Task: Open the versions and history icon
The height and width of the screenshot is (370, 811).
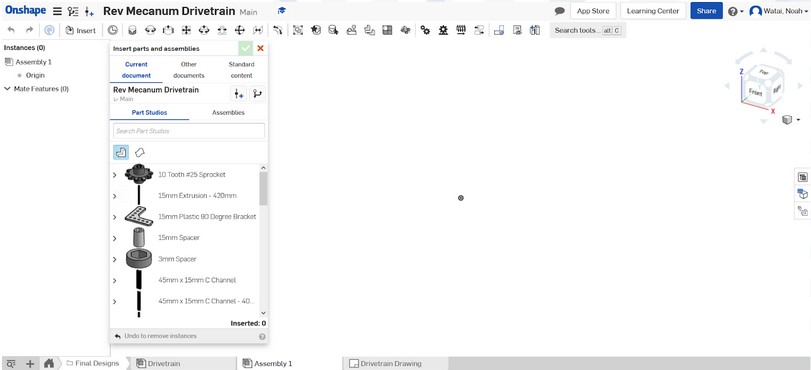Action: click(73, 11)
